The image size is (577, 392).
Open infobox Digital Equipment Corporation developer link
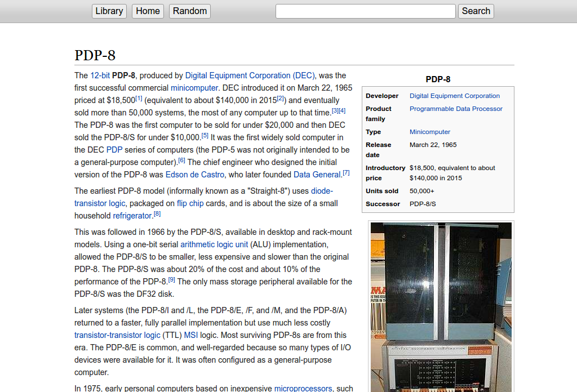455,96
